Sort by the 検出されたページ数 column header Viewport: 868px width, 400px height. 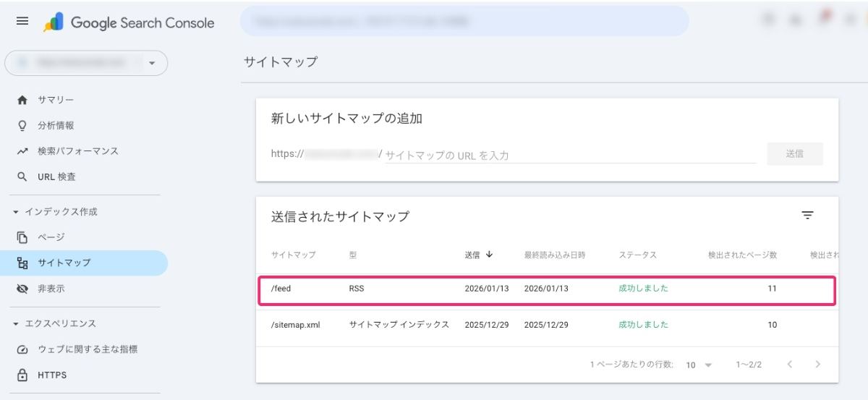743,255
